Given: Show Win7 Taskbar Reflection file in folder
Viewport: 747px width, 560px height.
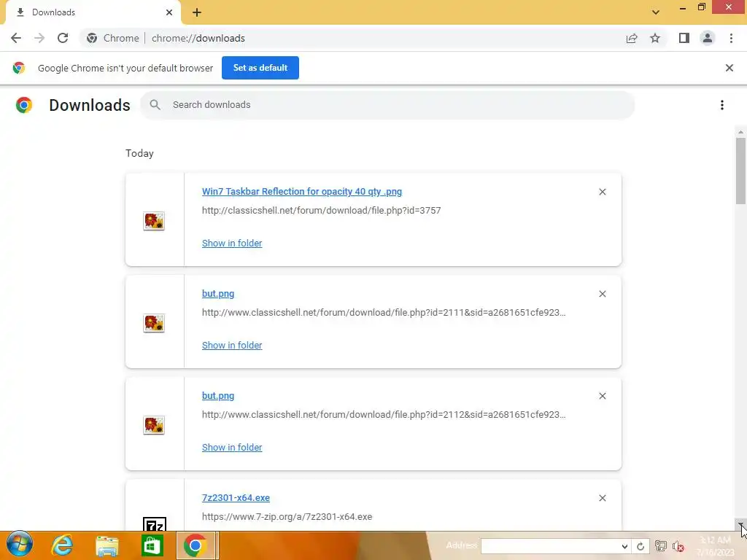Looking at the screenshot, I should [x=232, y=244].
